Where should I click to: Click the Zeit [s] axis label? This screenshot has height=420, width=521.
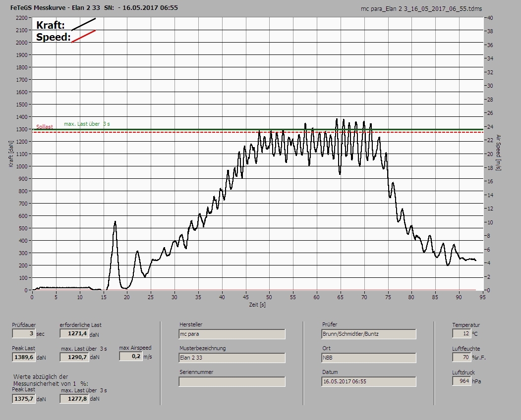(257, 305)
